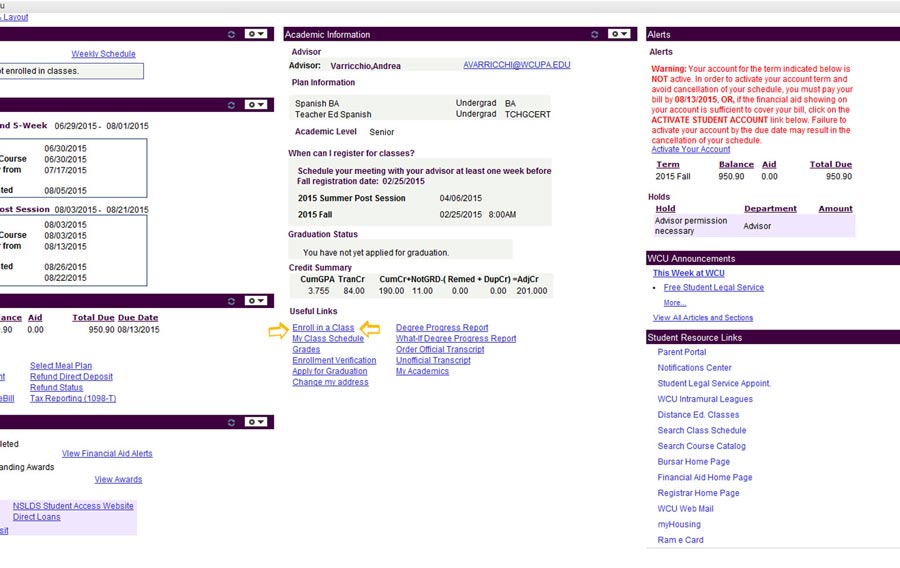View the Degree Progress Report
Screen dimensions: 900x568
click(442, 328)
